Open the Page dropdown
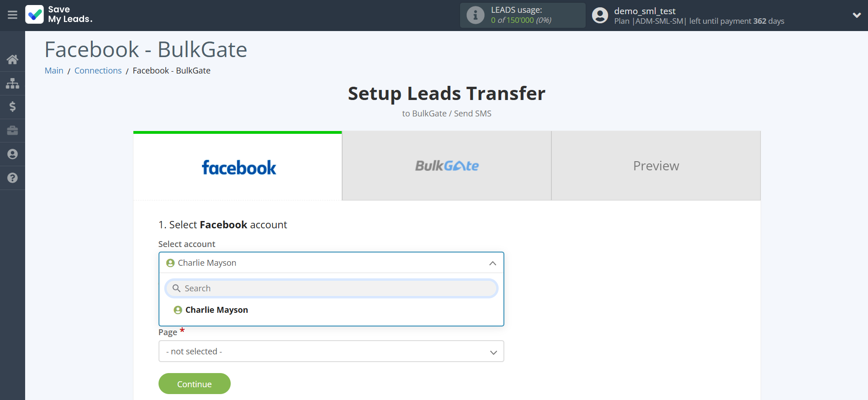The image size is (868, 400). pyautogui.click(x=331, y=351)
